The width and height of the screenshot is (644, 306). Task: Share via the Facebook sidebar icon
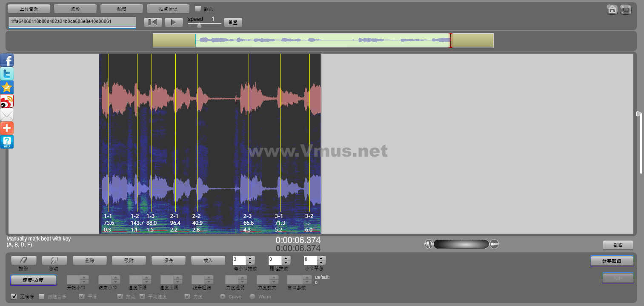(x=7, y=60)
